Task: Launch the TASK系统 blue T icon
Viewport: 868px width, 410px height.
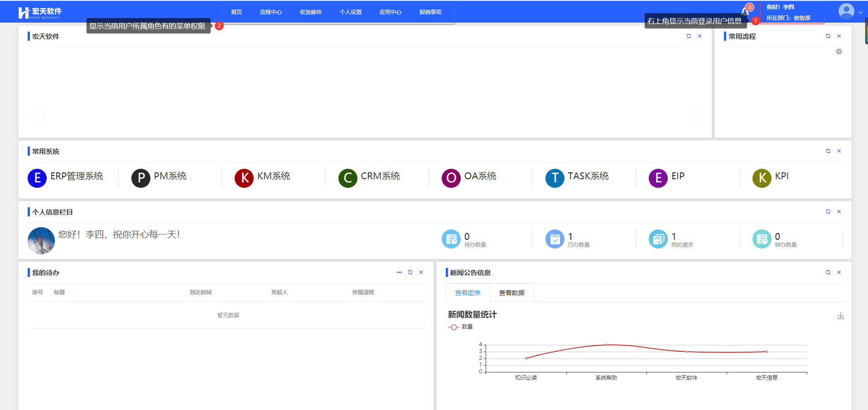Action: (555, 178)
